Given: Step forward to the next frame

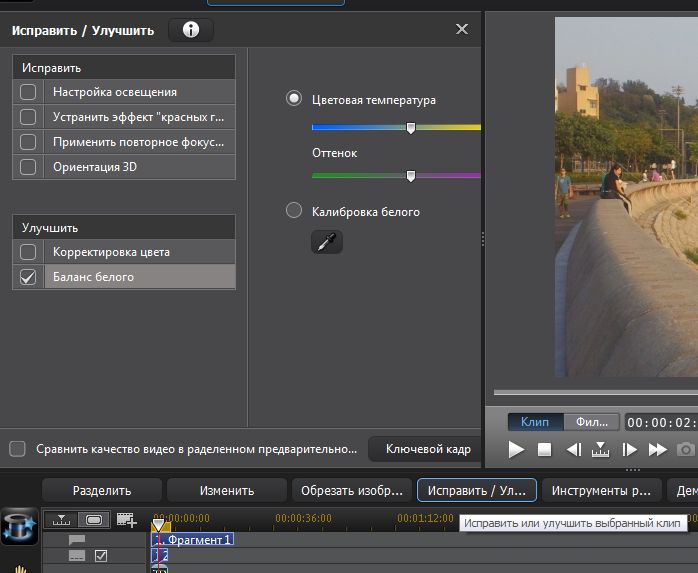Looking at the screenshot, I should pos(630,450).
